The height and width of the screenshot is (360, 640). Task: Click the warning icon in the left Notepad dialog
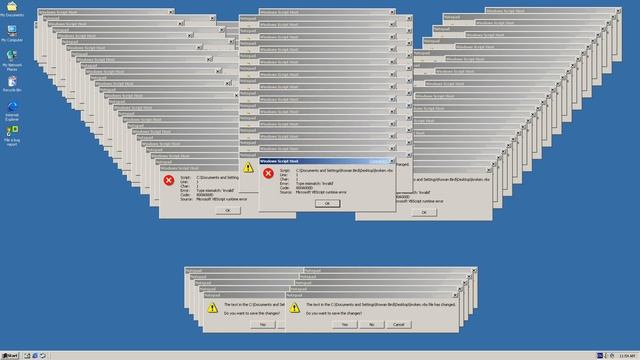[x=212, y=308]
